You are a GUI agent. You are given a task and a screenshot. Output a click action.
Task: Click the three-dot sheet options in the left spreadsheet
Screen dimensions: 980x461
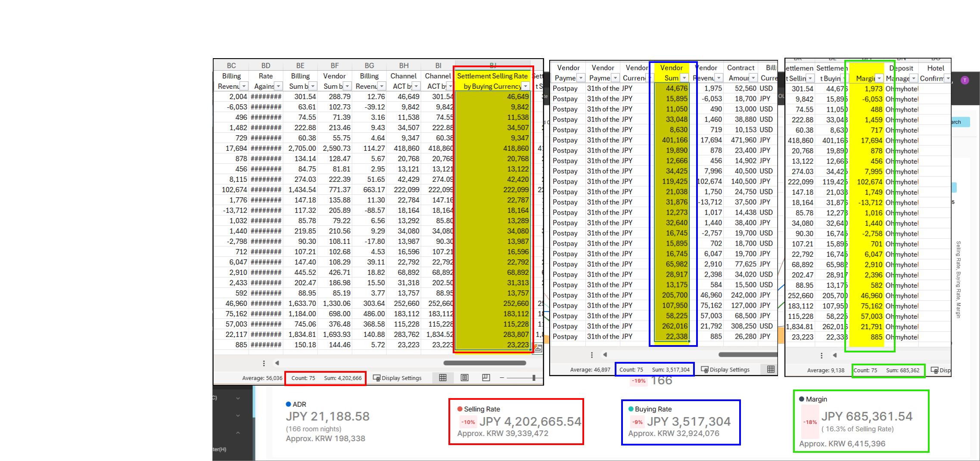point(264,363)
